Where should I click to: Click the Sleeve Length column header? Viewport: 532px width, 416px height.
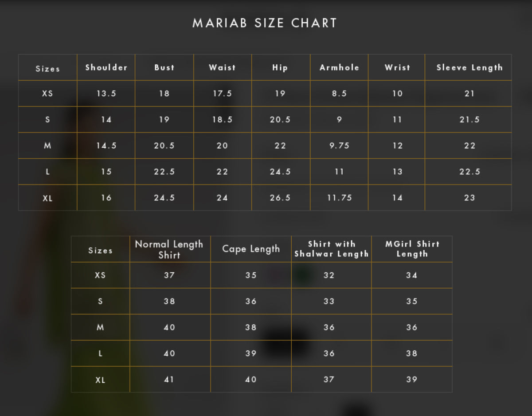pos(469,67)
